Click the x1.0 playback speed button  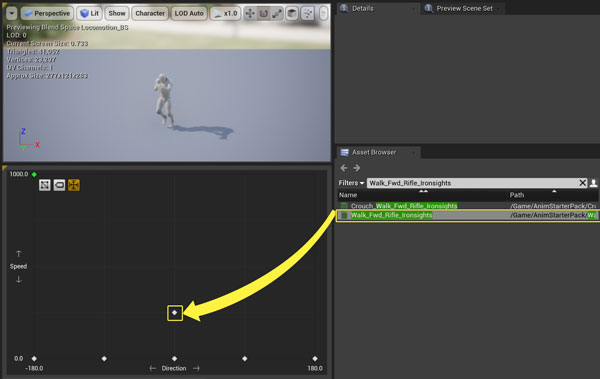click(225, 13)
